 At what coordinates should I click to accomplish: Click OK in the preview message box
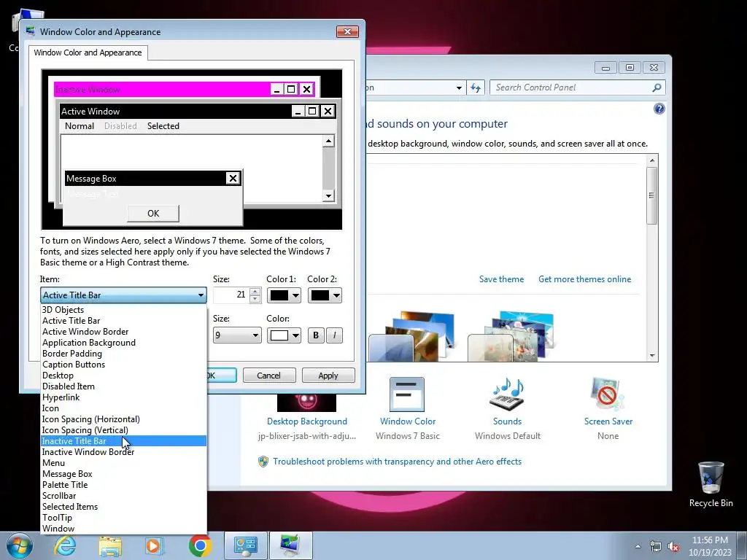153,214
